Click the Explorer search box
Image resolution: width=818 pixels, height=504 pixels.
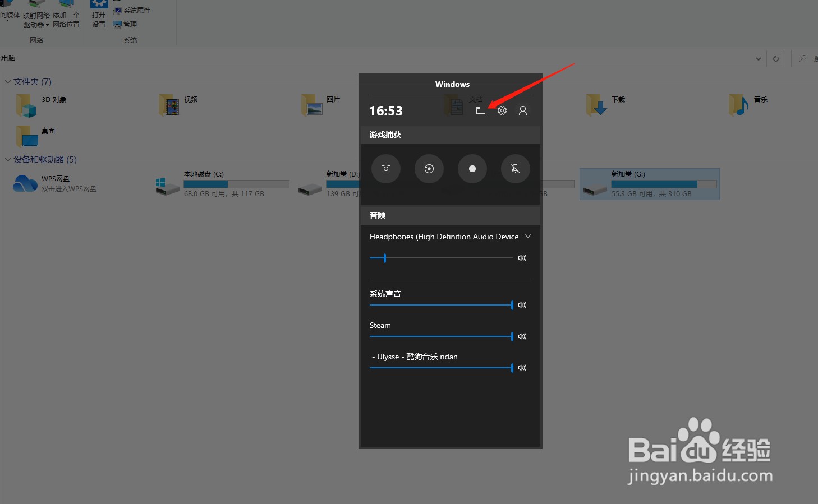805,58
